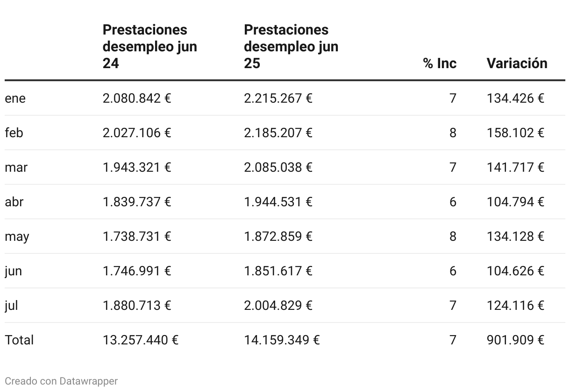The width and height of the screenshot is (570, 392).
Task: Select the 'abr' row label
Action: [14, 202]
